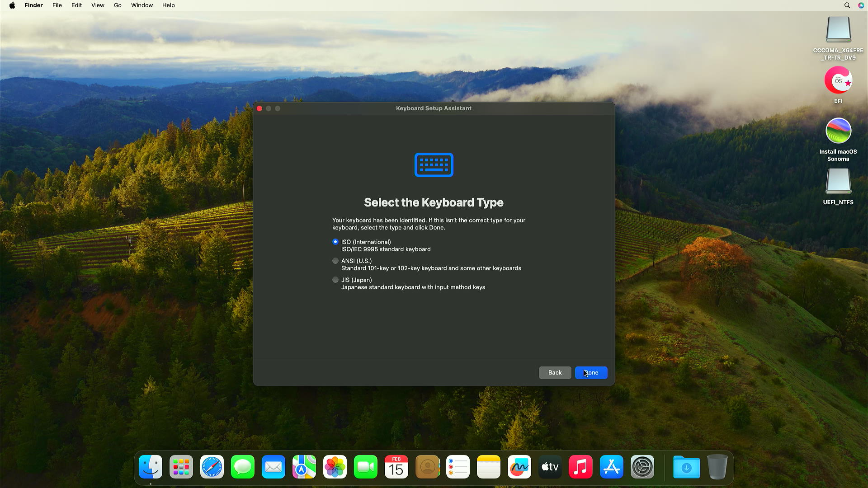Click the Done button
Screen dimensions: 868x488
pyautogui.click(x=591, y=373)
